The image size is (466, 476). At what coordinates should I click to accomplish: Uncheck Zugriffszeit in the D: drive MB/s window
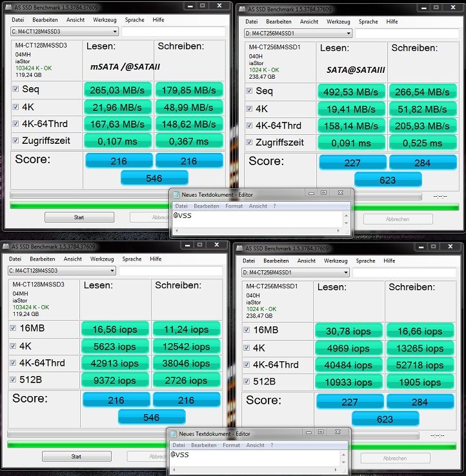[x=249, y=142]
